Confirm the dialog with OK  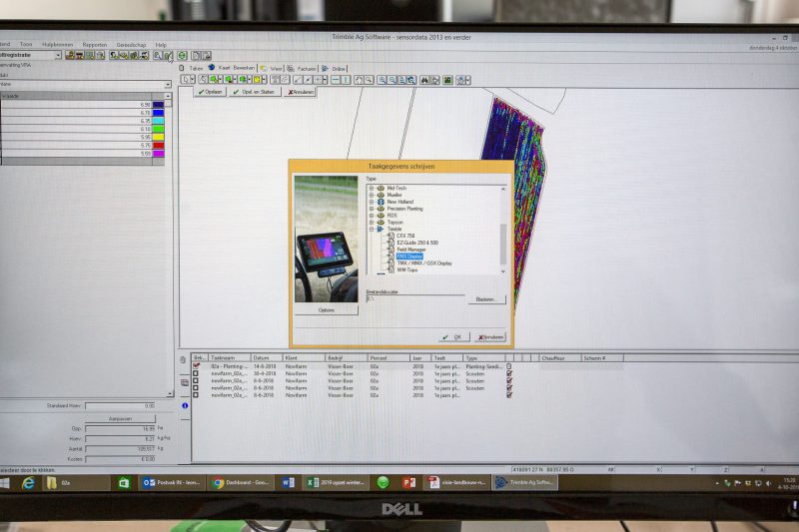click(x=453, y=337)
